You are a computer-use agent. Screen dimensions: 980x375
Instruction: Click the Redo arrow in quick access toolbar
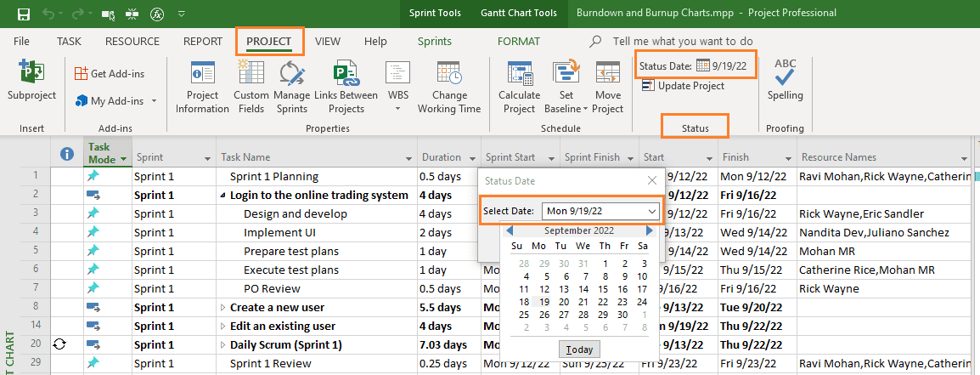tap(79, 13)
